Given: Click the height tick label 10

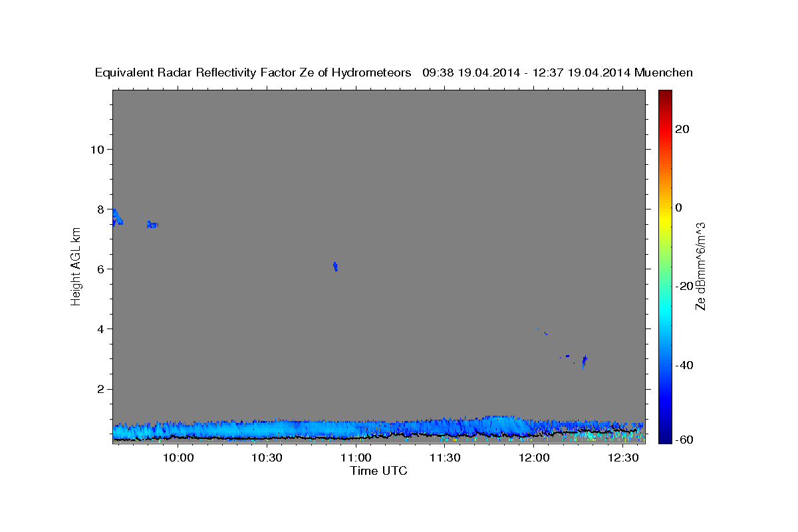Looking at the screenshot, I should click(x=97, y=149).
